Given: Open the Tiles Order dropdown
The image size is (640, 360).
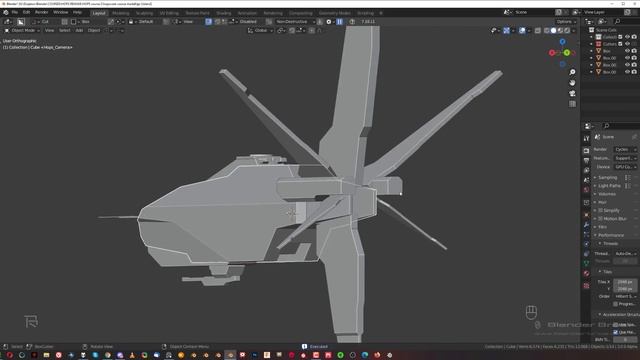Looking at the screenshot, I should click(x=625, y=296).
